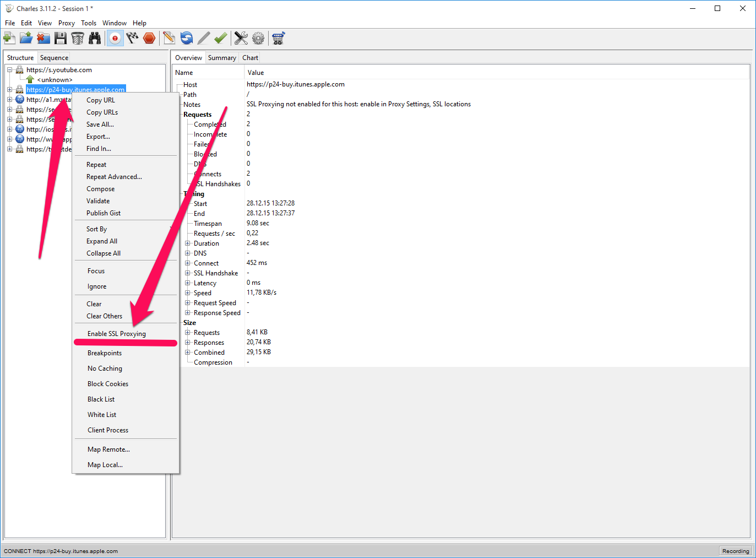This screenshot has height=558, width=756.
Task: Open Find using the binoculars icon
Action: click(x=95, y=38)
